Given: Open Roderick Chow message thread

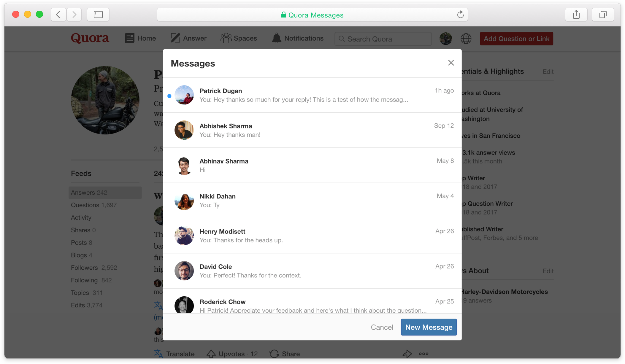Looking at the screenshot, I should pos(312,301).
